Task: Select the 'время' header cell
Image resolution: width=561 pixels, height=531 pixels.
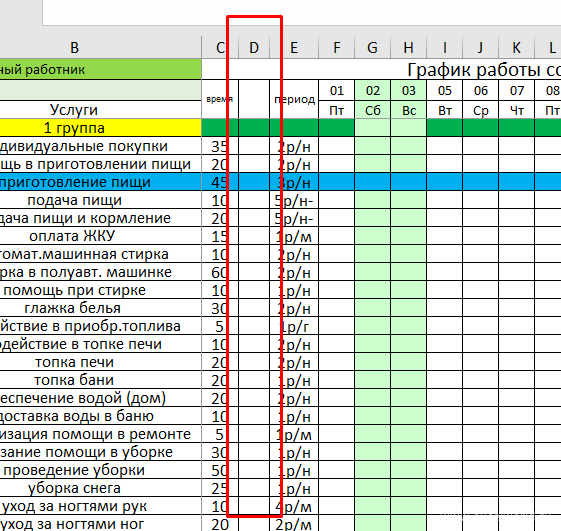Action: click(220, 99)
